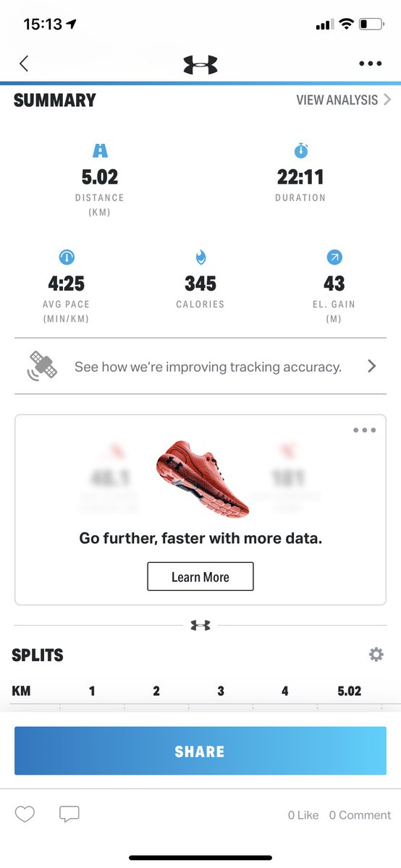This screenshot has height=868, width=401.
Task: Tap the average pace gauge icon
Action: click(x=67, y=257)
